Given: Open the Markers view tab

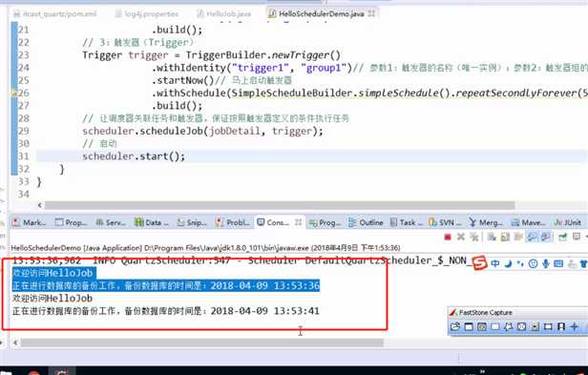Looking at the screenshot, I should click(x=29, y=222).
